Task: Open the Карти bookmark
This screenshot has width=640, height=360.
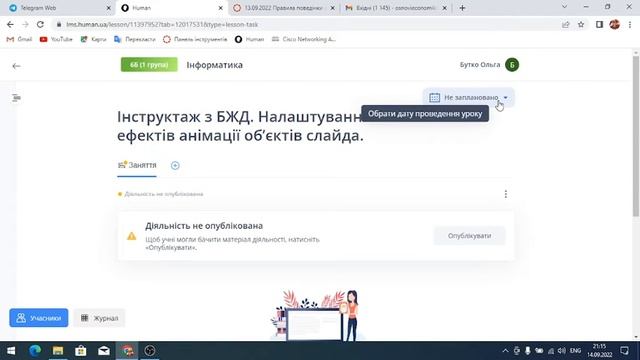Action: coord(93,39)
